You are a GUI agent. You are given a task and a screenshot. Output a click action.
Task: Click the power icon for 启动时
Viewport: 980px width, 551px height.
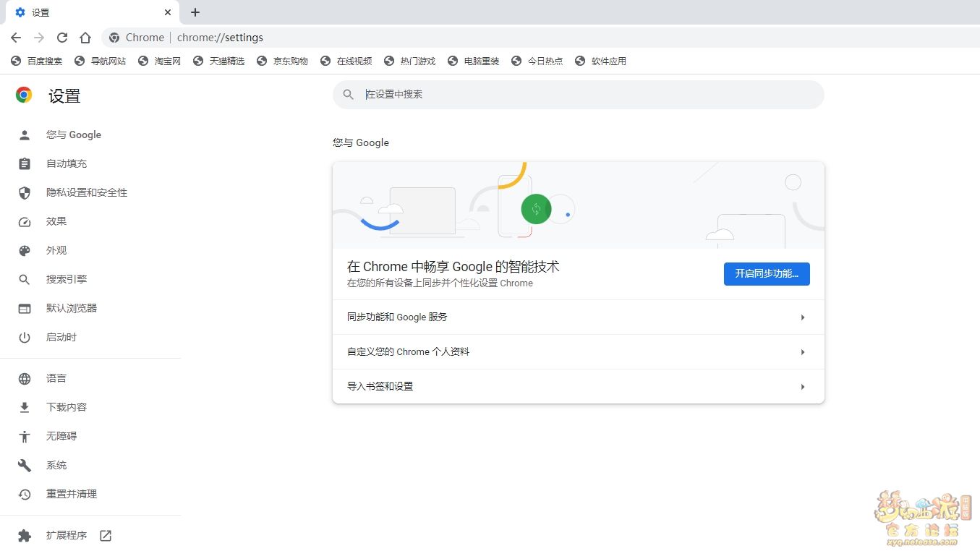pyautogui.click(x=25, y=337)
